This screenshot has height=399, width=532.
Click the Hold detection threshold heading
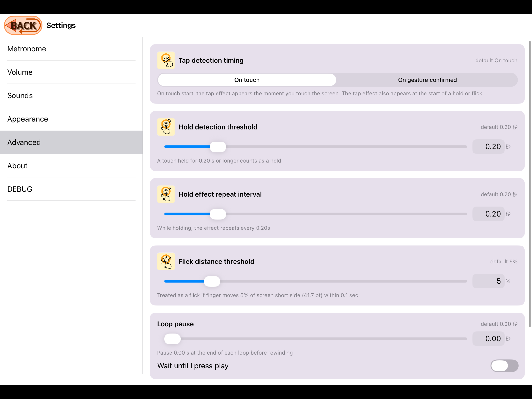(218, 127)
